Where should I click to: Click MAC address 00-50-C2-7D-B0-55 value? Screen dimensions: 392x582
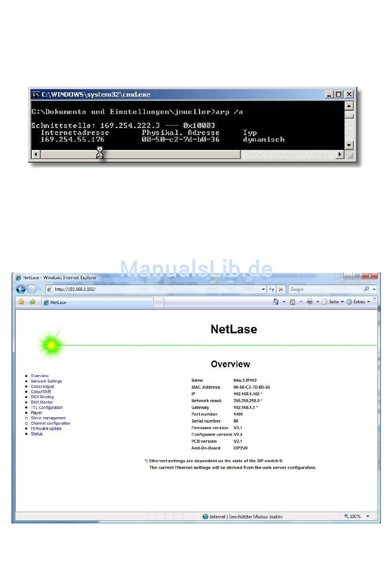[x=252, y=387]
